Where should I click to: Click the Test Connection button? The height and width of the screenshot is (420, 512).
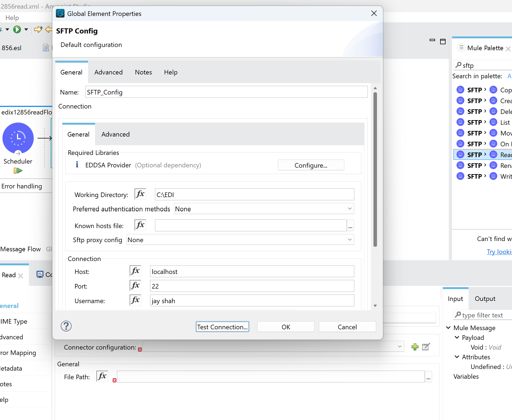click(x=222, y=327)
